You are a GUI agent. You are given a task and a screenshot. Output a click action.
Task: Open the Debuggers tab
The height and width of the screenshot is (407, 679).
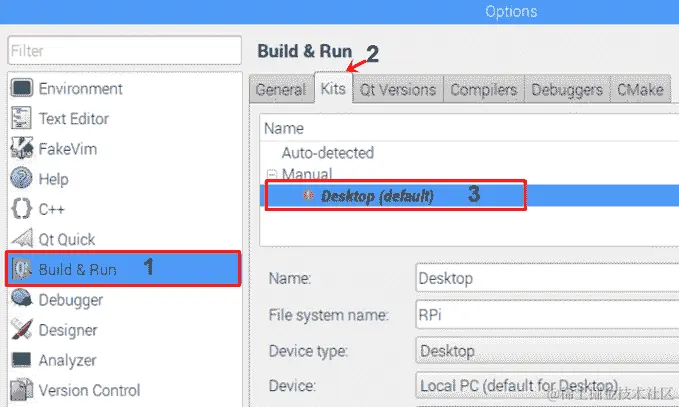[567, 89]
